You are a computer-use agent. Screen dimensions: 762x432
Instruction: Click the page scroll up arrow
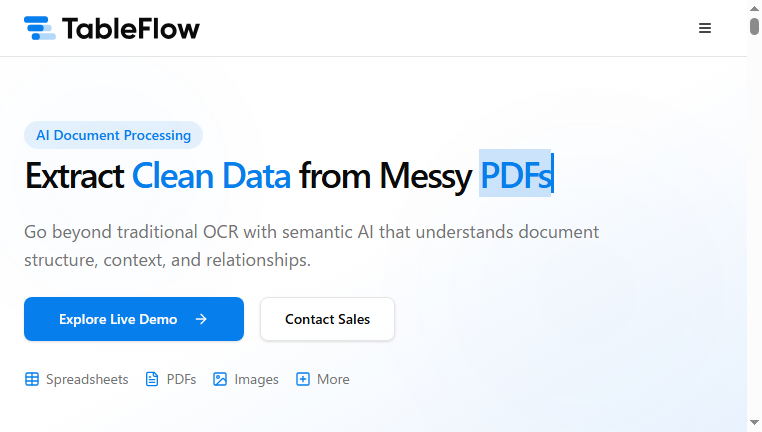click(754, 8)
